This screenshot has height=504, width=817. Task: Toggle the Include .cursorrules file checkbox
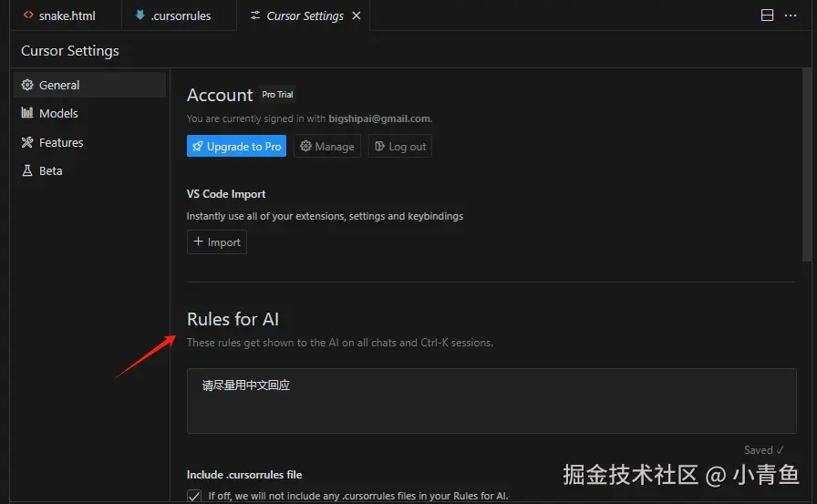pos(194,496)
